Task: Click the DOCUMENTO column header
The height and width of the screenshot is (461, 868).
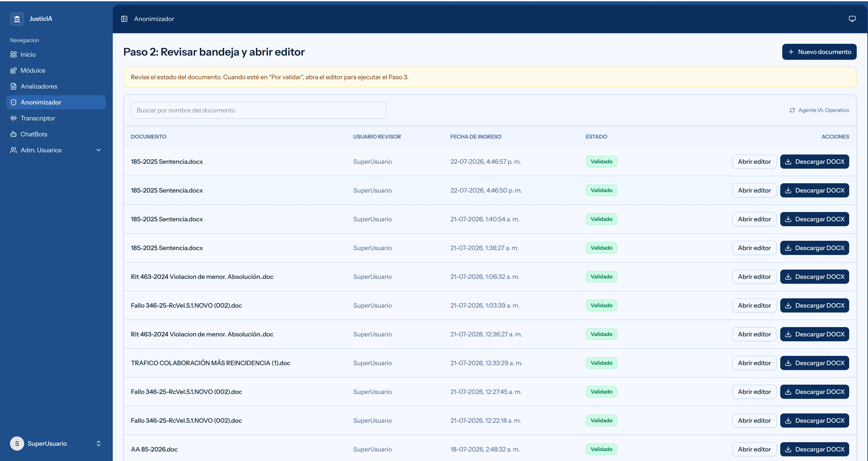Action: click(149, 137)
